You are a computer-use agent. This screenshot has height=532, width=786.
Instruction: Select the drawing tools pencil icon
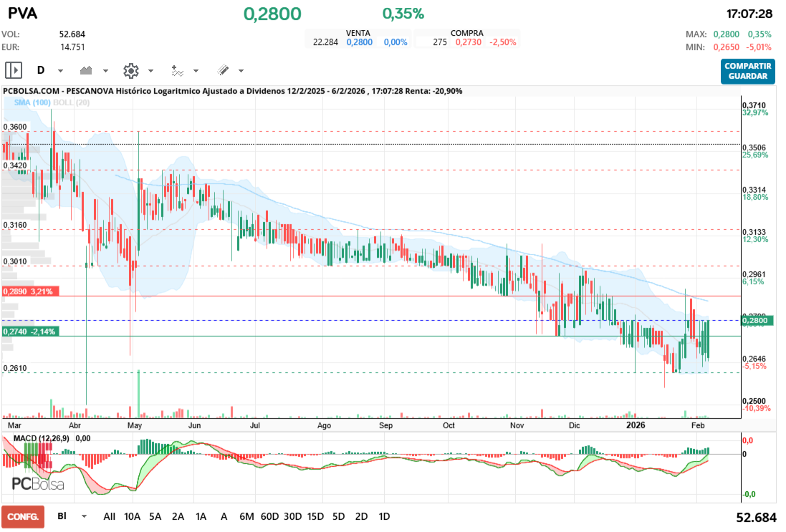point(224,70)
